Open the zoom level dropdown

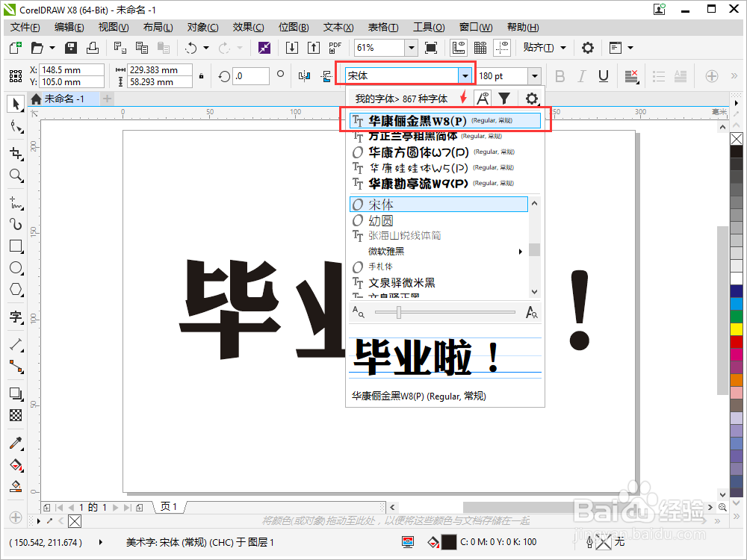pyautogui.click(x=411, y=48)
